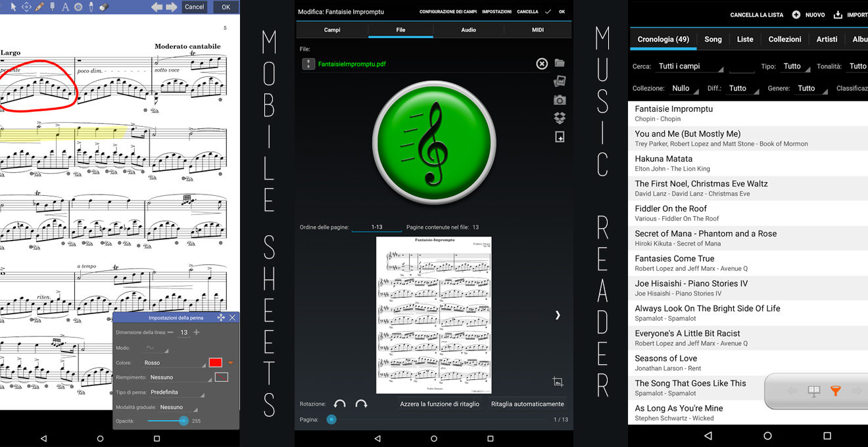Import file from Dropbox icon

(x=560, y=118)
